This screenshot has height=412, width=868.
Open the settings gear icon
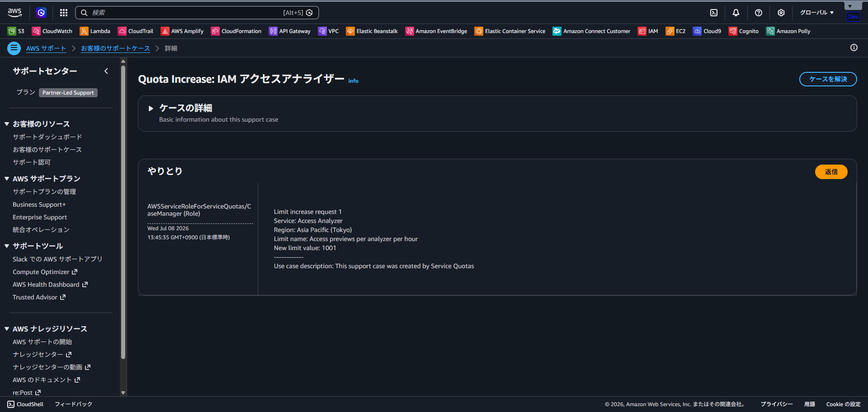click(x=781, y=13)
